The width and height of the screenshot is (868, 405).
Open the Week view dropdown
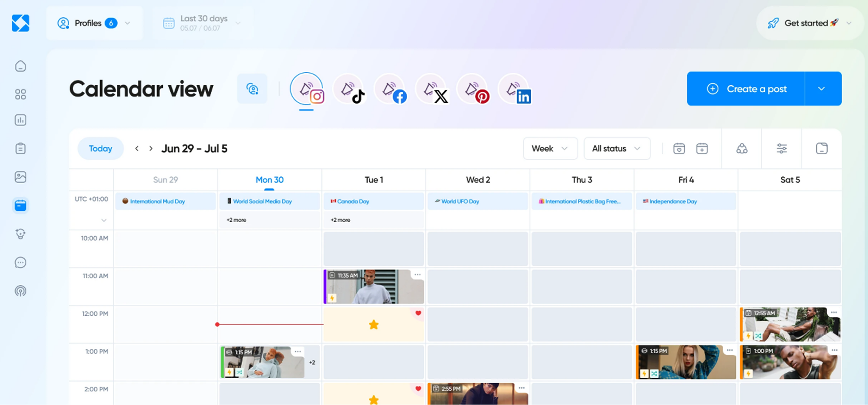click(550, 149)
